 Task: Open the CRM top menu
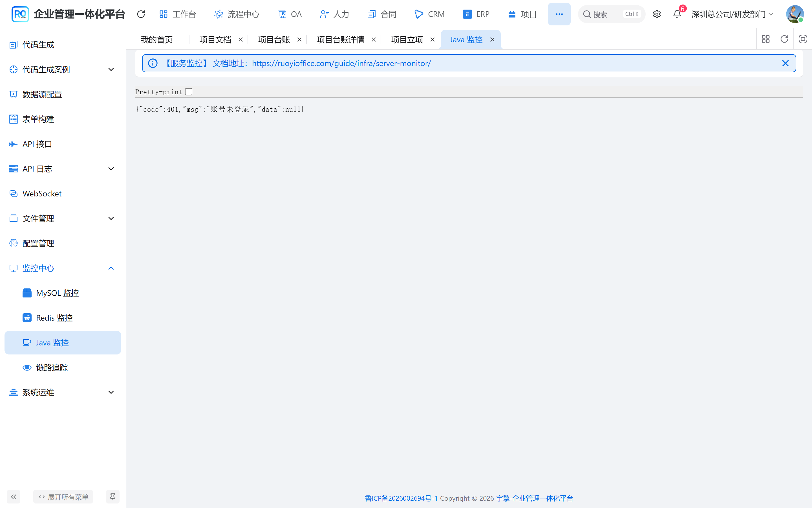[x=430, y=14]
